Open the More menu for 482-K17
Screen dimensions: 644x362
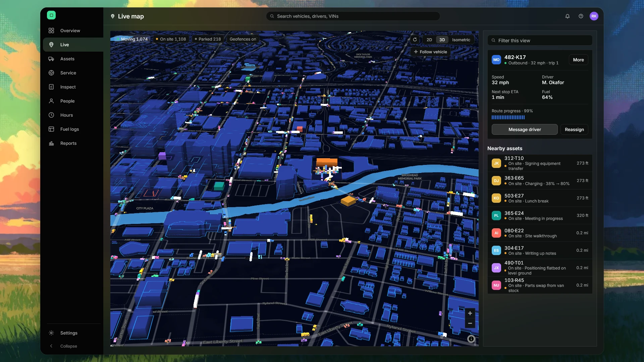[x=578, y=60]
